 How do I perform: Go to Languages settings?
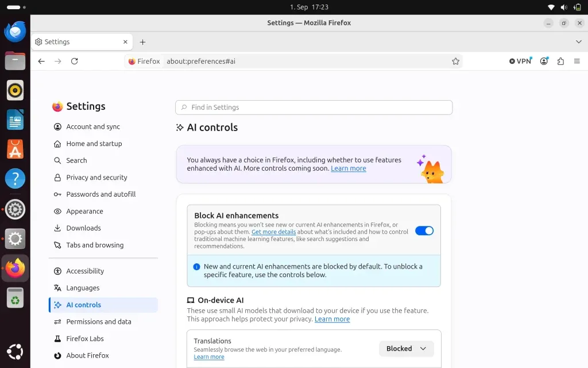(103, 287)
